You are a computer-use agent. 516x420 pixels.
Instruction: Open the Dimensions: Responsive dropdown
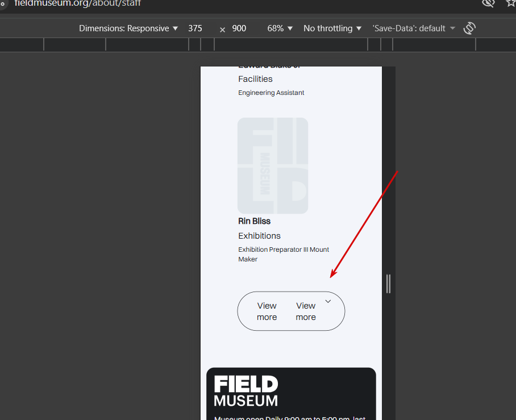[x=128, y=28]
